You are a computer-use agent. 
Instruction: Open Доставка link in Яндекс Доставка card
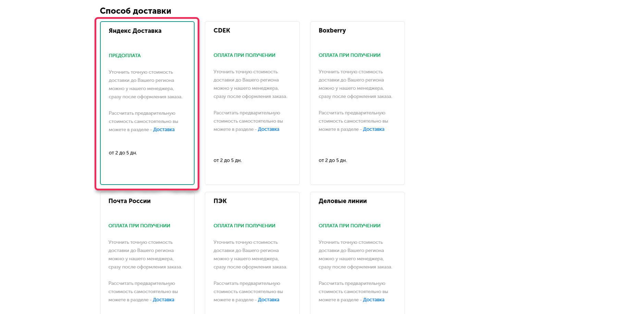click(164, 129)
